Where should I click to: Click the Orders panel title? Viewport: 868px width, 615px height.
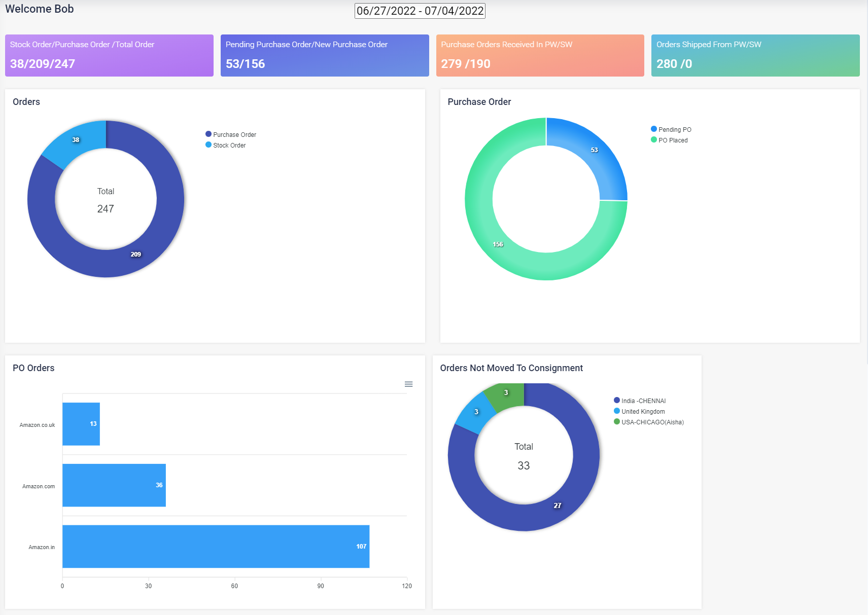click(x=26, y=102)
